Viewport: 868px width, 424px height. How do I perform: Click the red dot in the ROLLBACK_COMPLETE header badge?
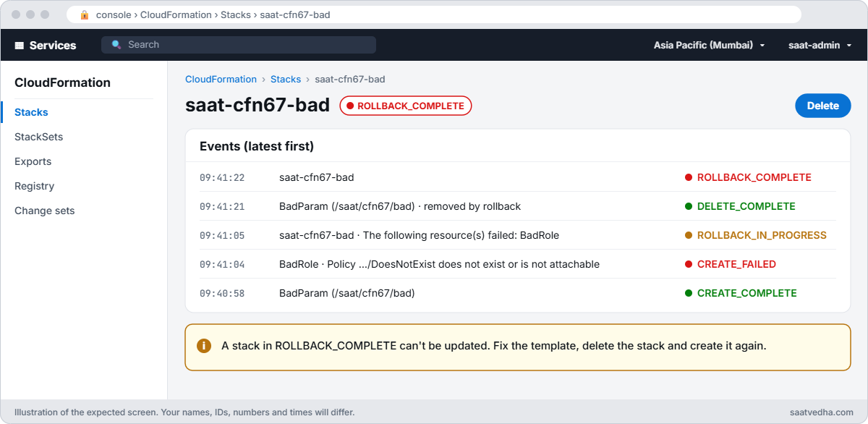[x=350, y=106]
